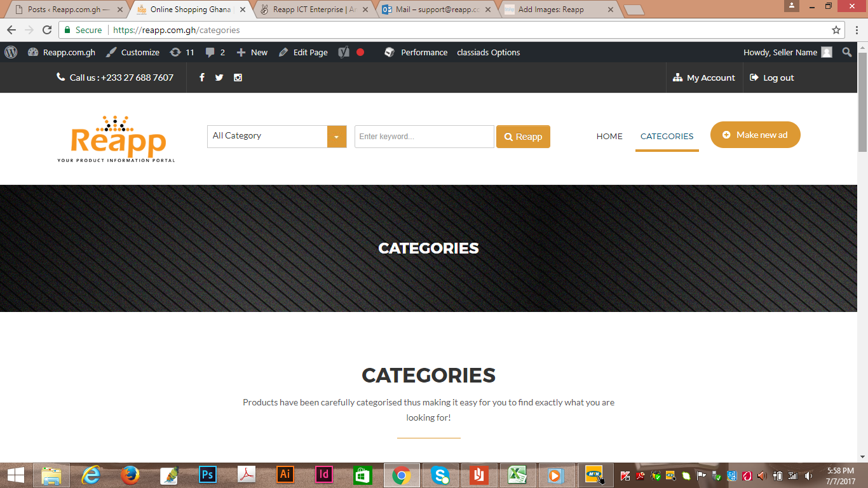Open Photoshop from the taskbar
This screenshot has height=488, width=868.
(208, 475)
